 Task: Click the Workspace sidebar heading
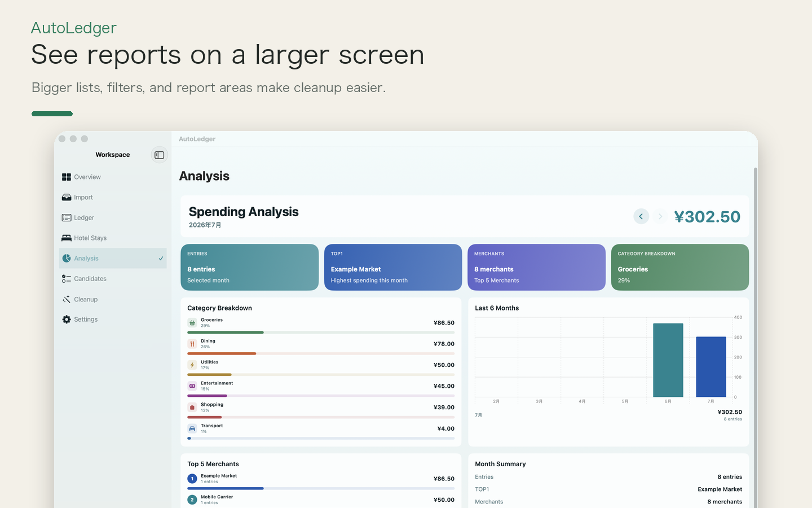tap(113, 155)
